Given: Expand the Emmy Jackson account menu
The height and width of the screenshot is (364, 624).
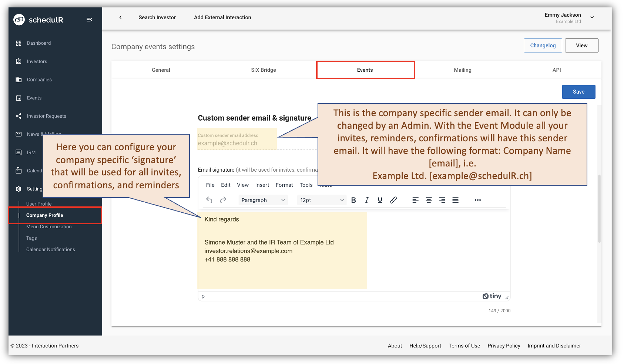Looking at the screenshot, I should tap(592, 17).
